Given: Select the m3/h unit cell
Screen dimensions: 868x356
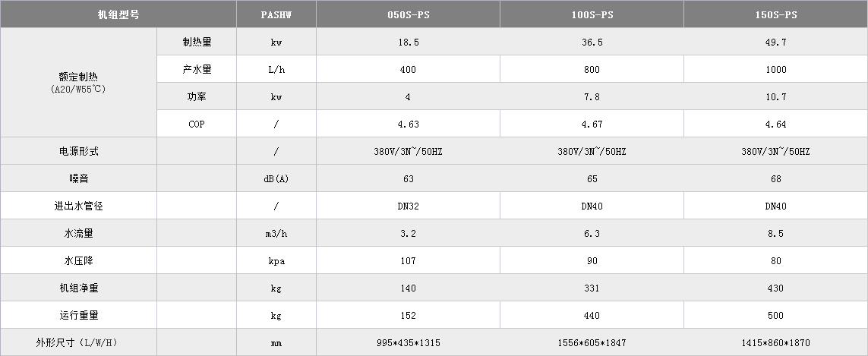Looking at the screenshot, I should point(276,233).
